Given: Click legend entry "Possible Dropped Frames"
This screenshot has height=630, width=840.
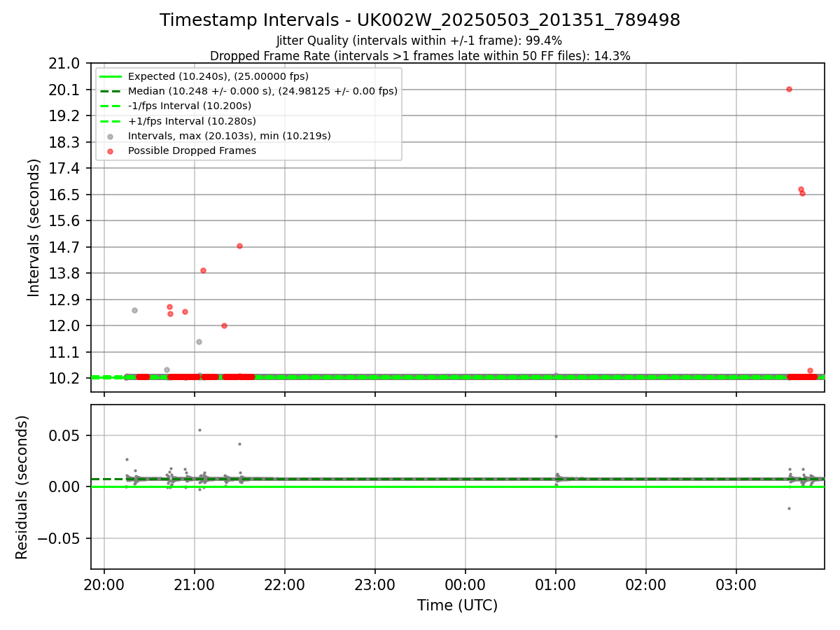Looking at the screenshot, I should [x=192, y=150].
